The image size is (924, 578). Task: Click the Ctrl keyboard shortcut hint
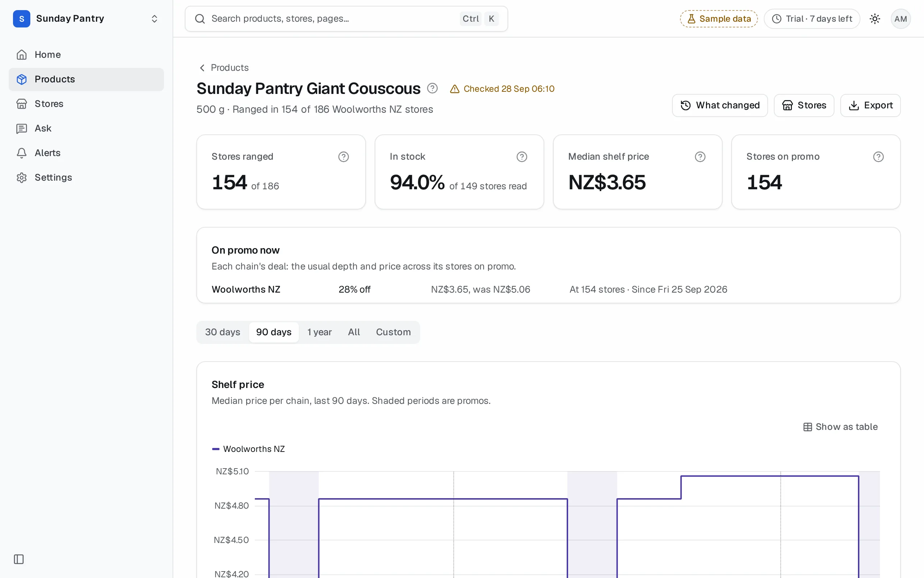[470, 19]
